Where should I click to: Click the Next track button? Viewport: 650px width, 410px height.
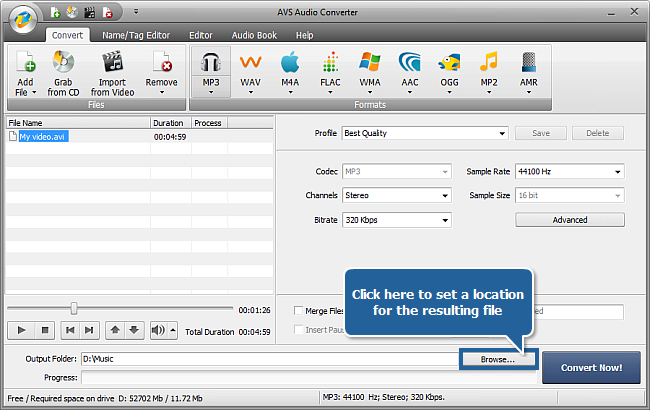coord(89,330)
